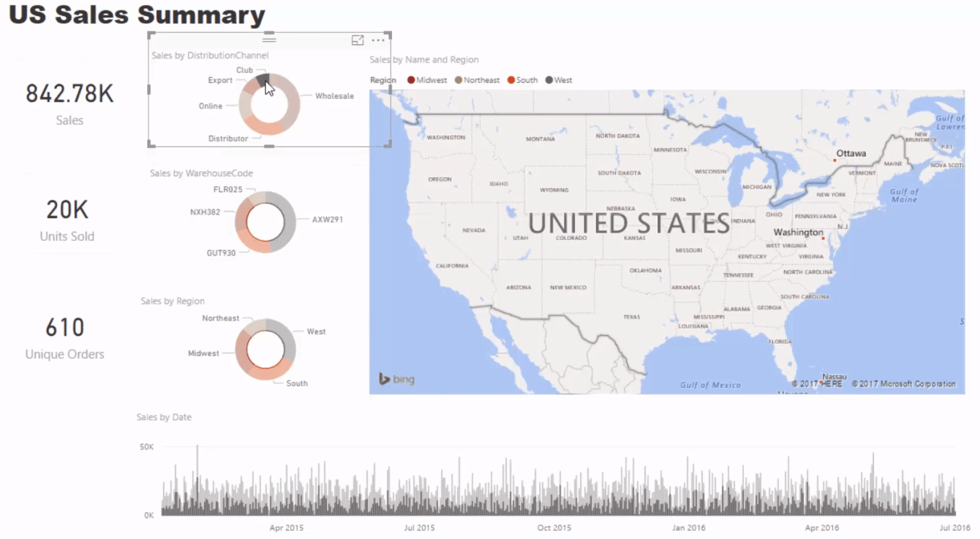Click the Northeast label in Sales by Region donut
Screen dimensions: 980x539
tap(220, 318)
